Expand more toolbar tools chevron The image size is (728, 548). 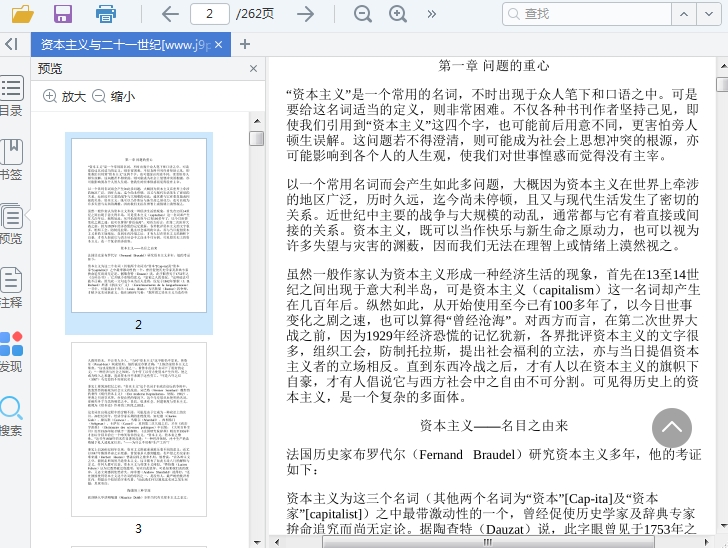point(432,14)
